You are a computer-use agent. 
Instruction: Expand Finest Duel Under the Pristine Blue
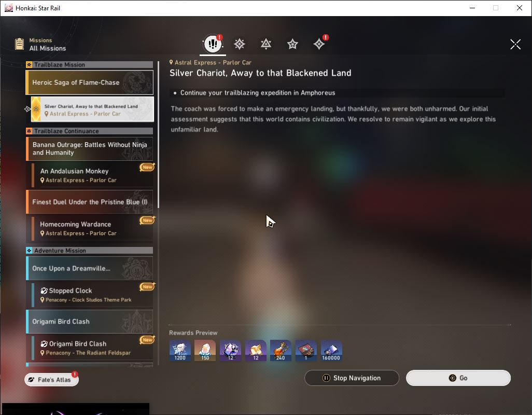(x=90, y=202)
